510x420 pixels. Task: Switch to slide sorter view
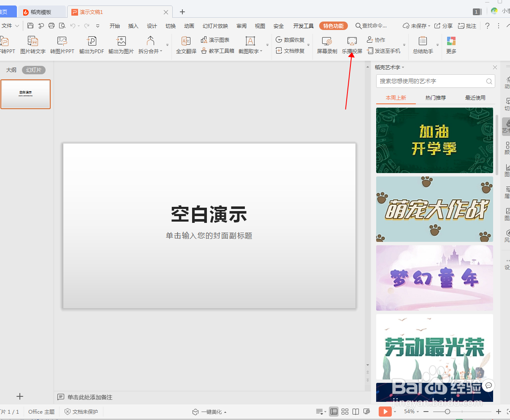(345, 411)
